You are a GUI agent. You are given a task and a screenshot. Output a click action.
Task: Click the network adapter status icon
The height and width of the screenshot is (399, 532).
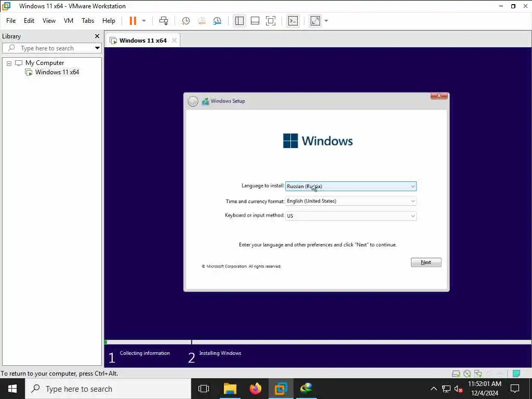click(478, 374)
